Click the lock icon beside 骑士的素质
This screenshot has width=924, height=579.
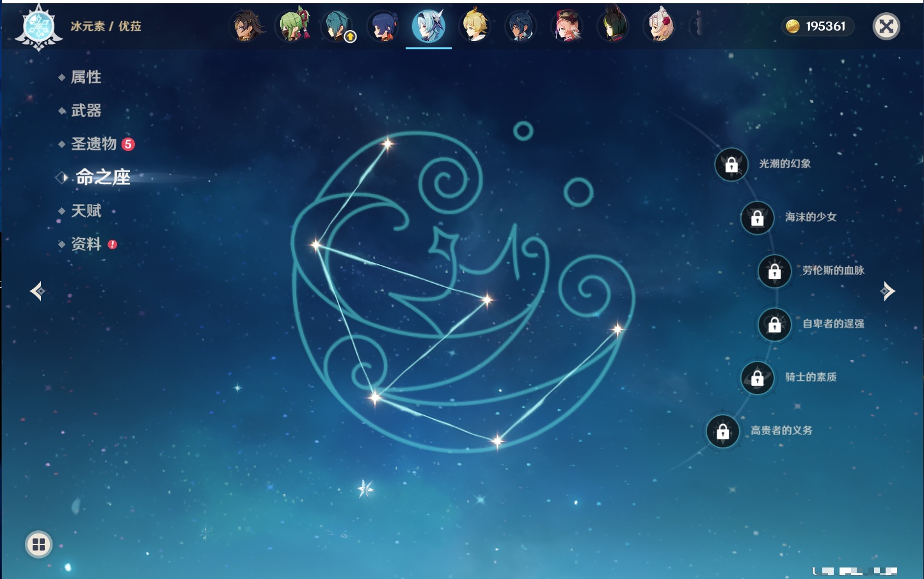coord(758,377)
